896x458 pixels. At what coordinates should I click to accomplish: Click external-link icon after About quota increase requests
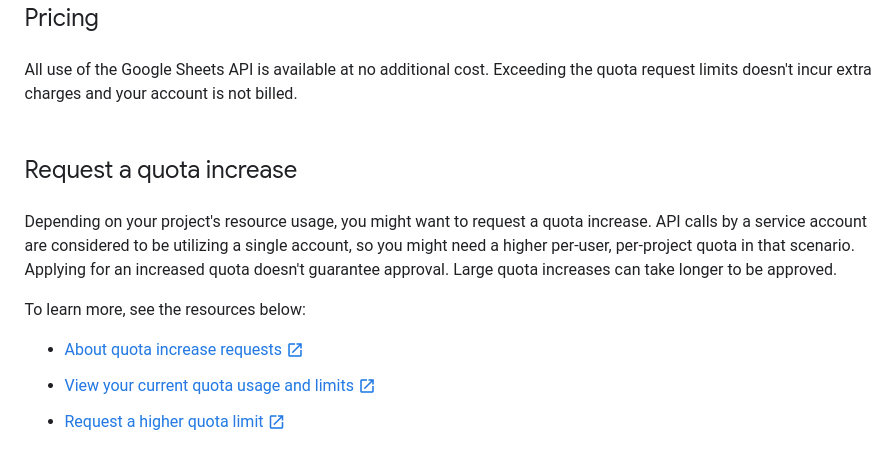(x=295, y=350)
